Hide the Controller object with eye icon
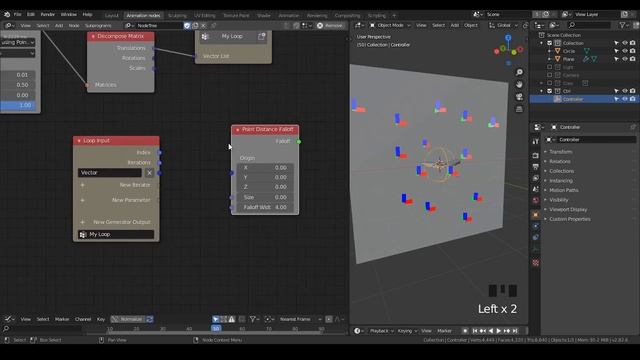This screenshot has width=640, height=360. 624,99
